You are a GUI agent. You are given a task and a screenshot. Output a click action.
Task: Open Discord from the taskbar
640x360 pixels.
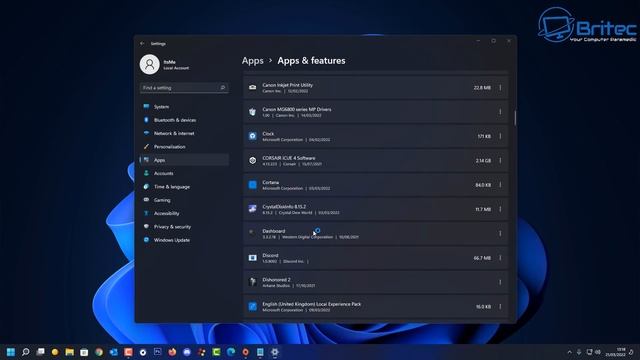coord(187,352)
